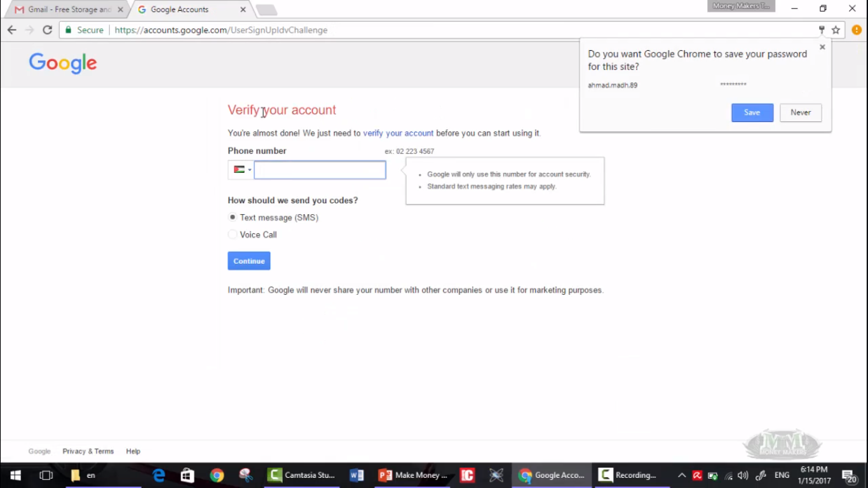Click the pen tray icon
868x488 pixels.
click(x=761, y=475)
